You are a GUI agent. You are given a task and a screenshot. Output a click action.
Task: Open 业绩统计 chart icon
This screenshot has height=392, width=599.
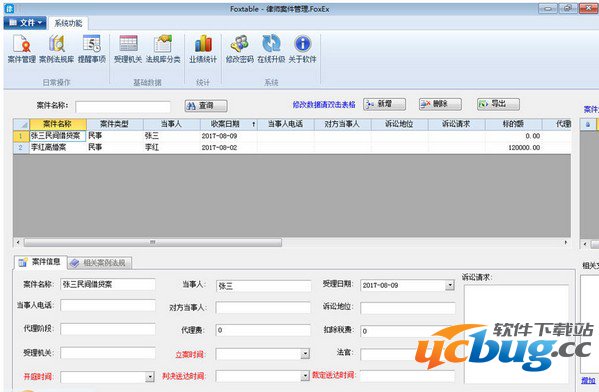pyautogui.click(x=203, y=49)
